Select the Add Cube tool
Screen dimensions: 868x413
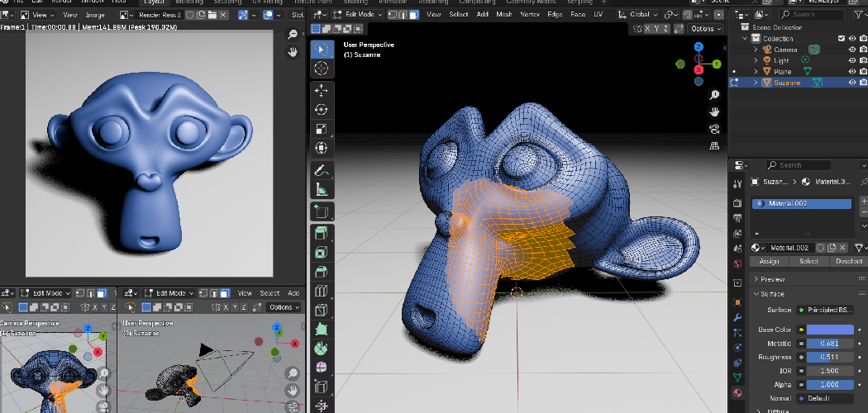(322, 211)
